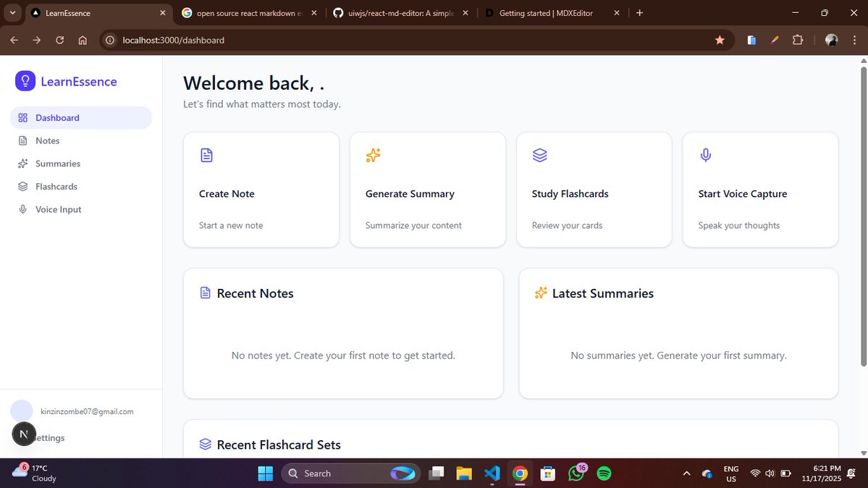868x488 pixels.
Task: Select the Notes icon in the sidebar
Action: coord(22,140)
